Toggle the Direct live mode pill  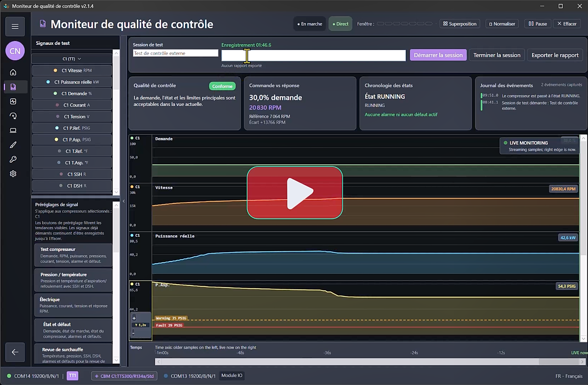click(x=340, y=24)
